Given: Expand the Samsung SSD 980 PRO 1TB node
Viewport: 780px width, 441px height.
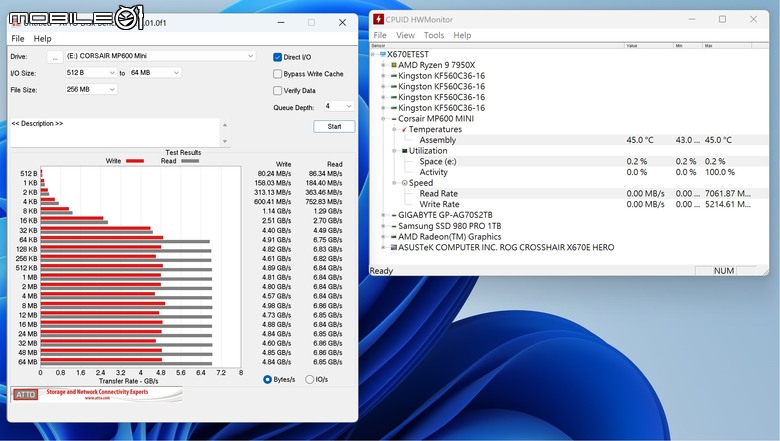Looking at the screenshot, I should click(384, 226).
